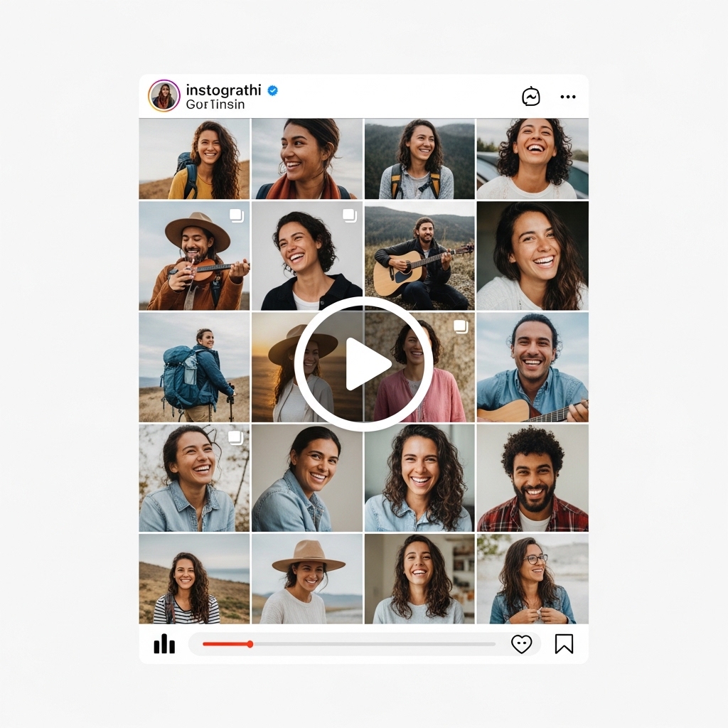Click the red progress slider handle
The width and height of the screenshot is (728, 728).
[250, 644]
